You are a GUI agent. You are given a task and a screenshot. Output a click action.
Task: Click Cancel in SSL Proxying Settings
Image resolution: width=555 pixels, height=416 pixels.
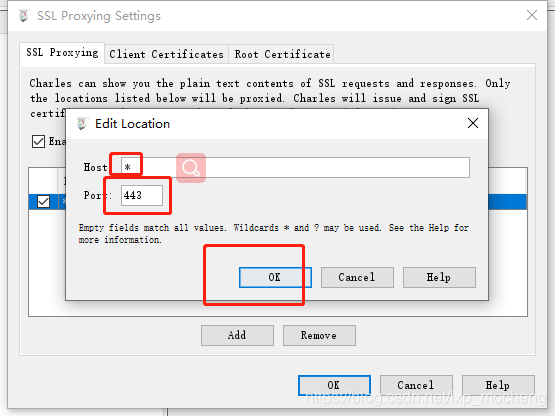[x=416, y=385]
